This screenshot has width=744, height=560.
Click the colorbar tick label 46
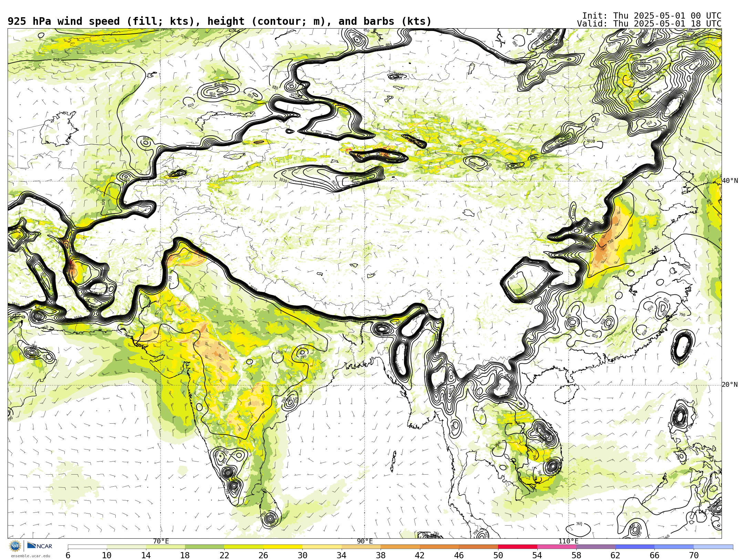pyautogui.click(x=459, y=555)
